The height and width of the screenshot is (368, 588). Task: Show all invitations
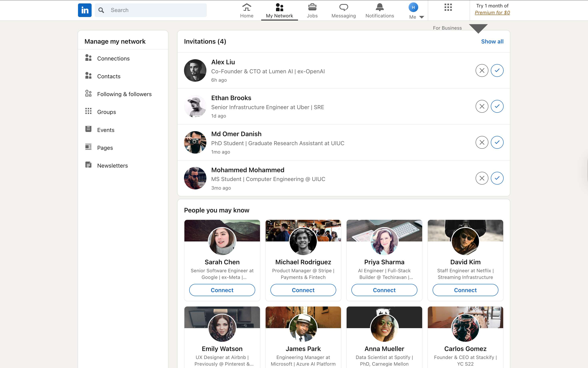pyautogui.click(x=492, y=41)
